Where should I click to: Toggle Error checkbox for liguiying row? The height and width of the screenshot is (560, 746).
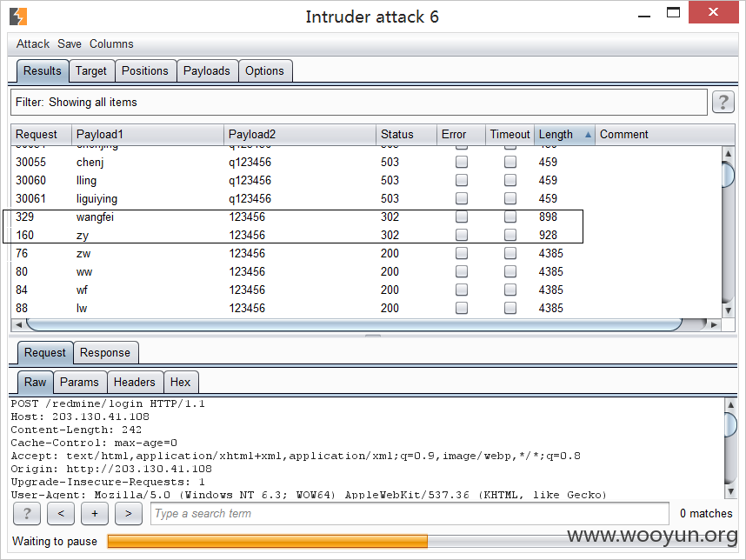(x=462, y=198)
